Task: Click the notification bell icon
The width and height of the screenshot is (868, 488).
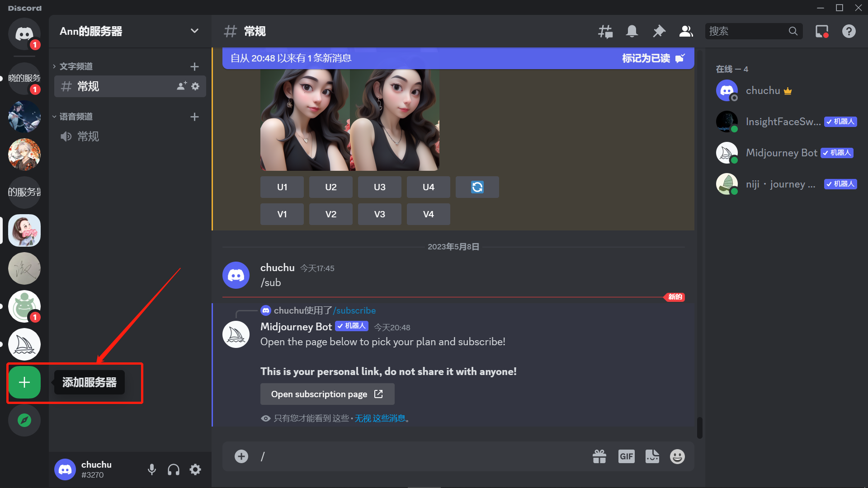Action: (x=632, y=31)
